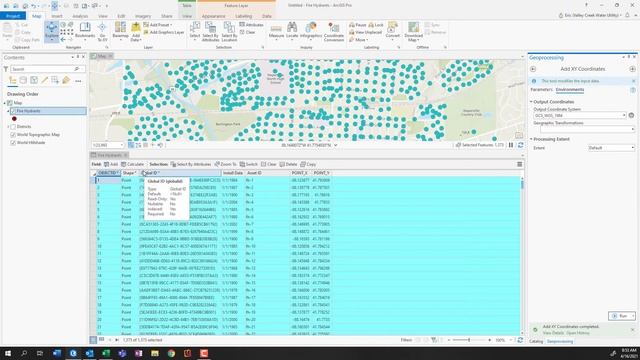The height and width of the screenshot is (360, 640).
Task: Open the Basemap gallery
Action: (x=120, y=31)
